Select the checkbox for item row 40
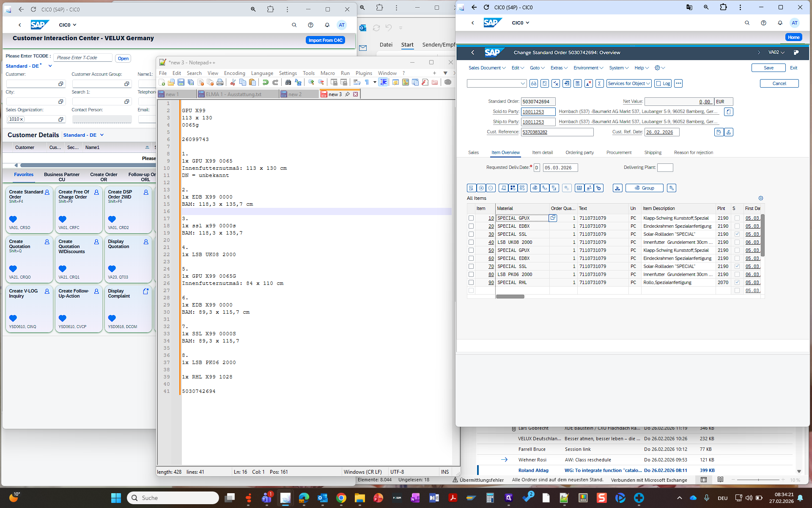812x508 pixels. click(x=471, y=242)
